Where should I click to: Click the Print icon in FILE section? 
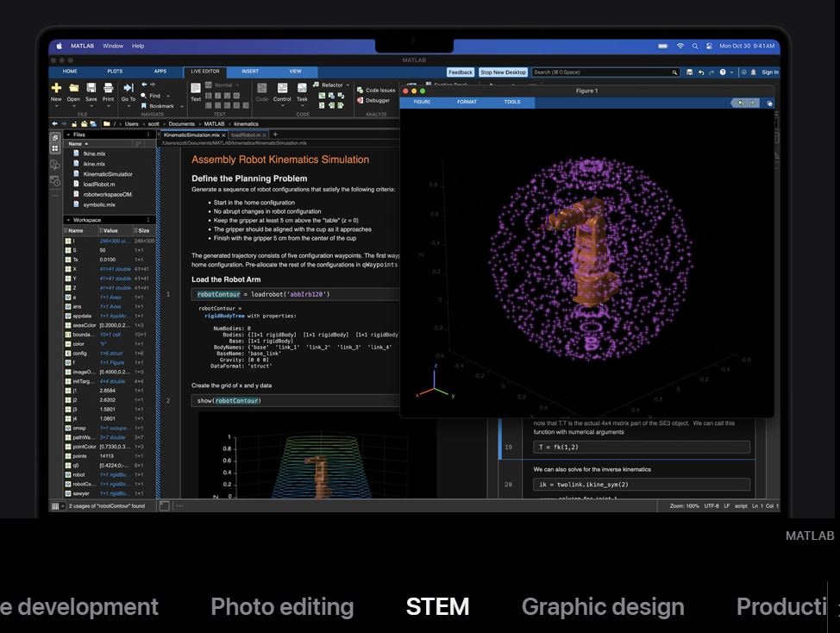[x=108, y=88]
